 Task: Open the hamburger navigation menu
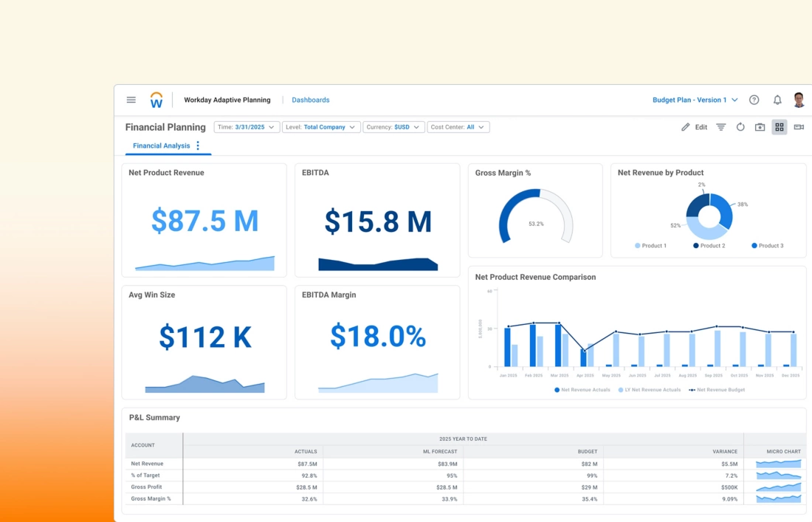click(131, 100)
